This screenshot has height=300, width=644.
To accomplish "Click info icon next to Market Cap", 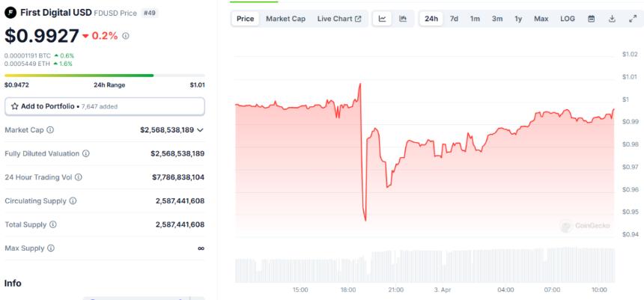I will click(x=50, y=130).
